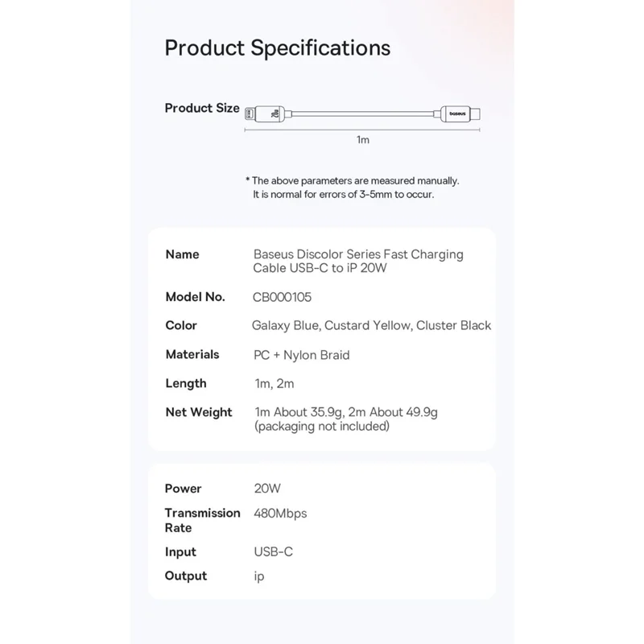Select the Length row label
Screen dimensions: 644x644
click(x=186, y=383)
